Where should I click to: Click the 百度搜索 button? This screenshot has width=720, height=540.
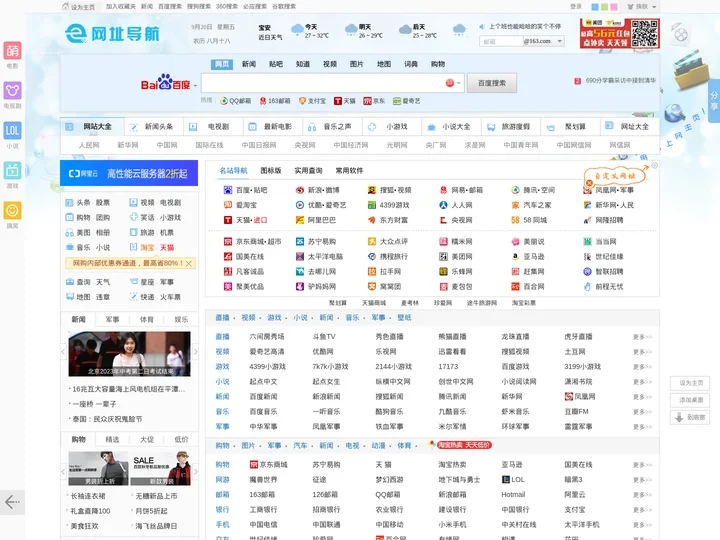tap(492, 83)
